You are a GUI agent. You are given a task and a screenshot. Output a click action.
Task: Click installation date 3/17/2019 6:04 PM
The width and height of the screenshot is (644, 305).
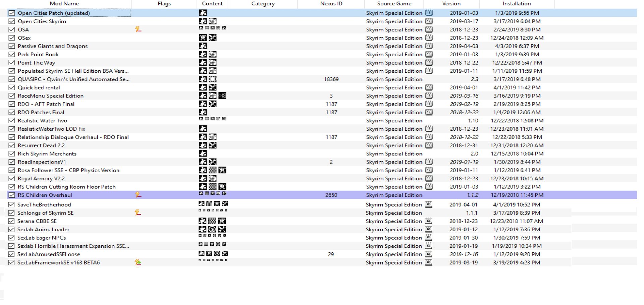coord(517,21)
